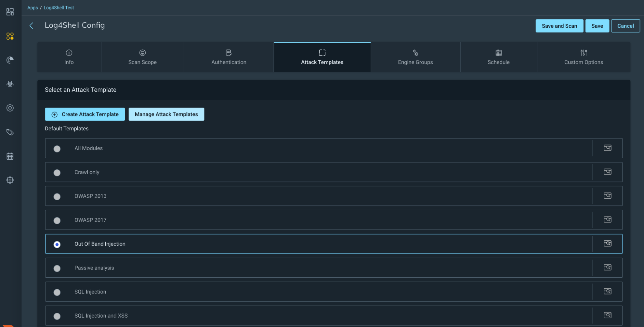Click the back arrow beside Log4Shell Config

(31, 26)
